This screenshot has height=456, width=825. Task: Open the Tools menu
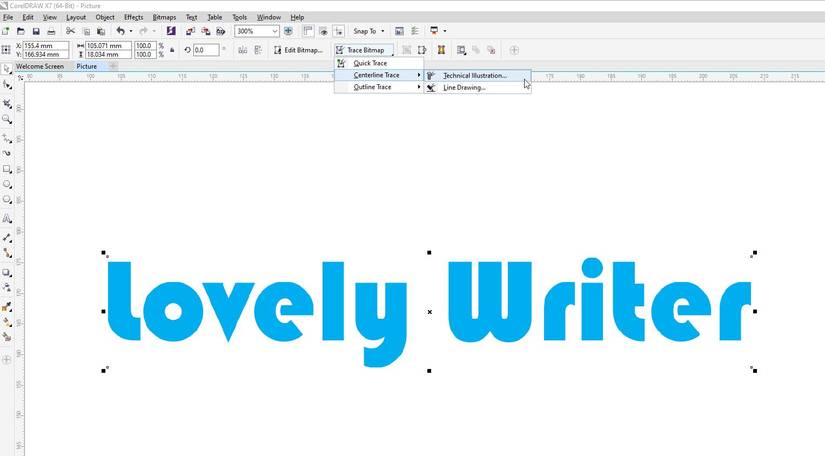click(239, 17)
